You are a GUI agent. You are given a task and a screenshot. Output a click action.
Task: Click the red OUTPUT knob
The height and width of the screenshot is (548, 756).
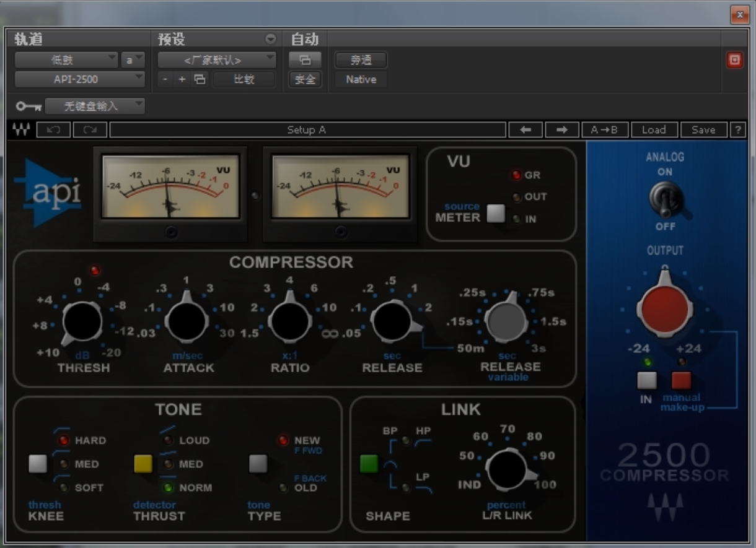coord(665,308)
